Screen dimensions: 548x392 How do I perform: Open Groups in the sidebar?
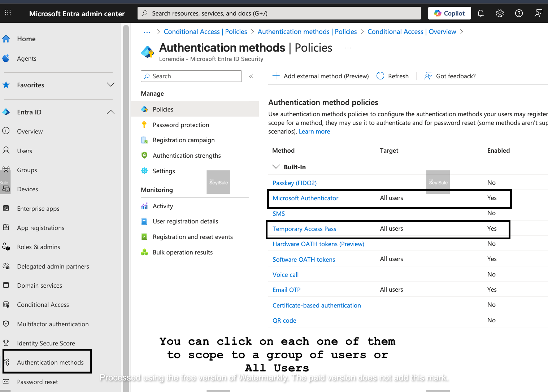pos(27,170)
